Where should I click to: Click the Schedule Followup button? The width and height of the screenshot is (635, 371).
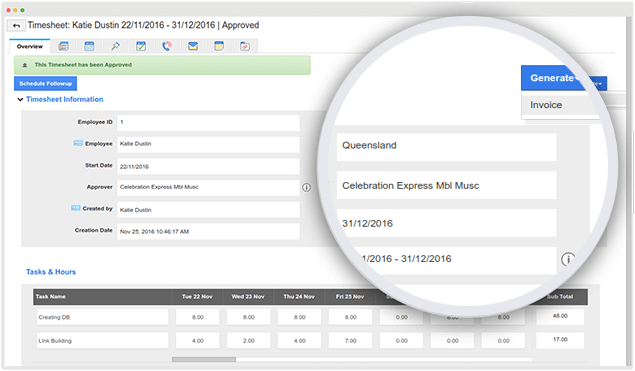point(45,83)
